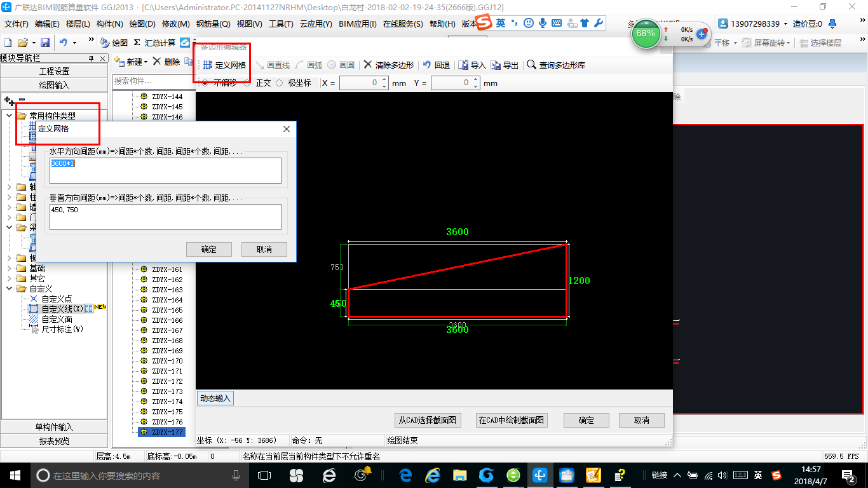Screen dimensions: 868x488
Task: Click the new file icon in main toolbar
Action: [x=8, y=43]
